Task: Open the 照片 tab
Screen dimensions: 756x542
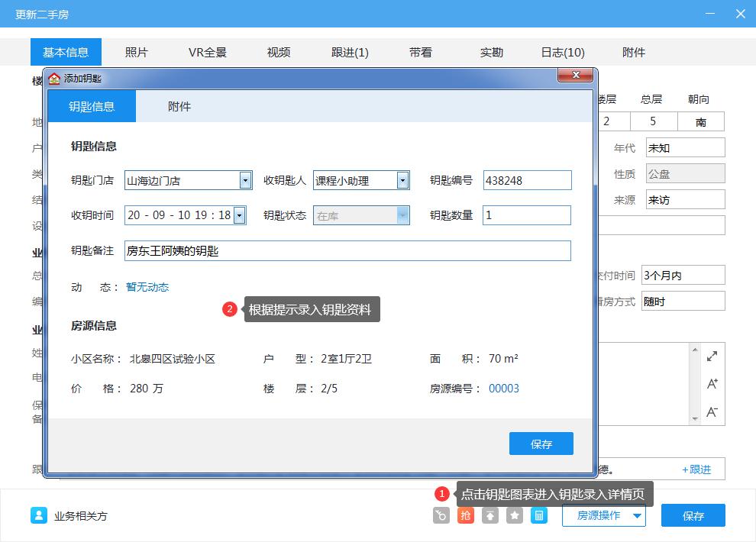Action: click(x=136, y=51)
